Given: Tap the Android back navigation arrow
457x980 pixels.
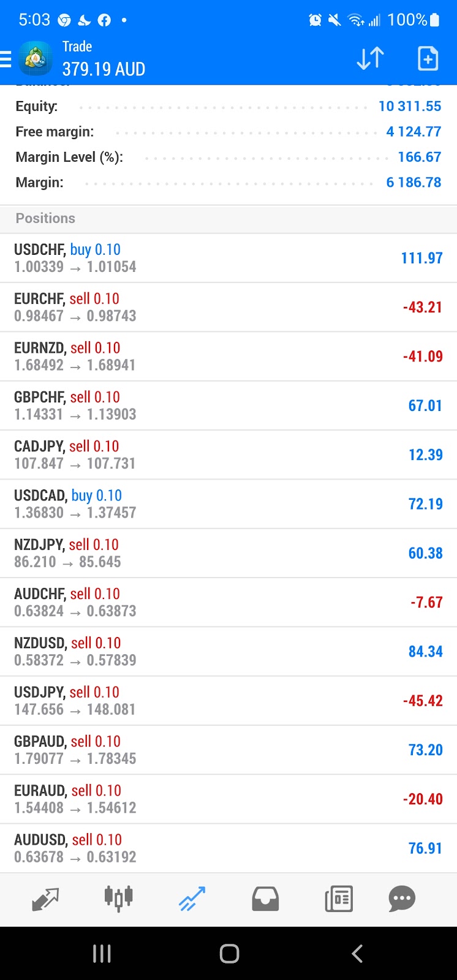Looking at the screenshot, I should pyautogui.click(x=357, y=954).
